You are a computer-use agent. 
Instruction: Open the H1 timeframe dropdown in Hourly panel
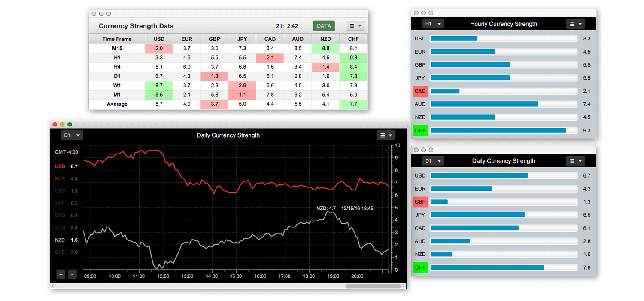(433, 24)
